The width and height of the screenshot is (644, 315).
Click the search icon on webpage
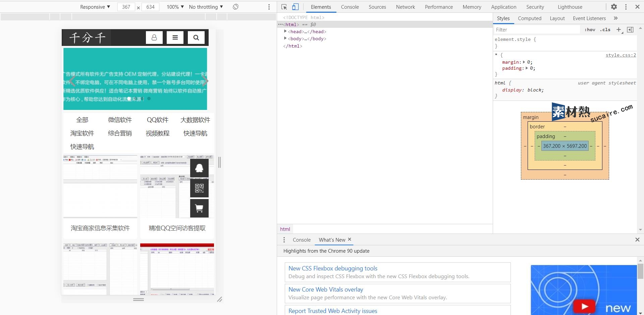(x=196, y=38)
